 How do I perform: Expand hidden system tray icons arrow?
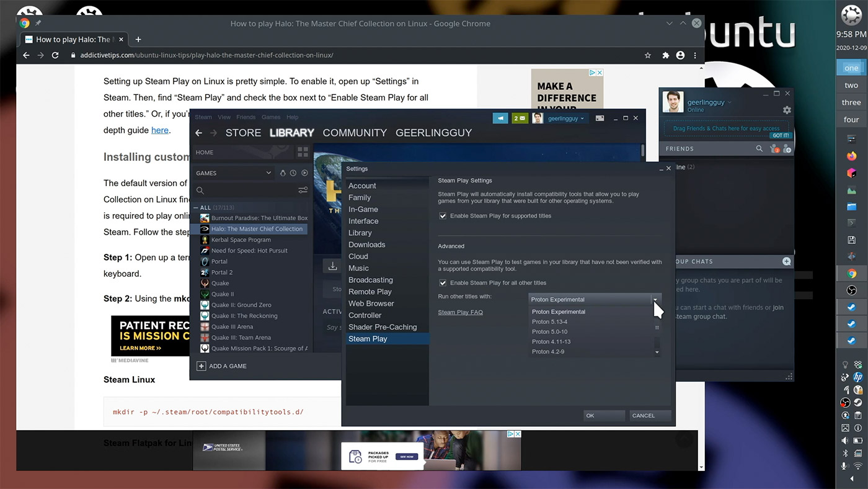point(852,479)
